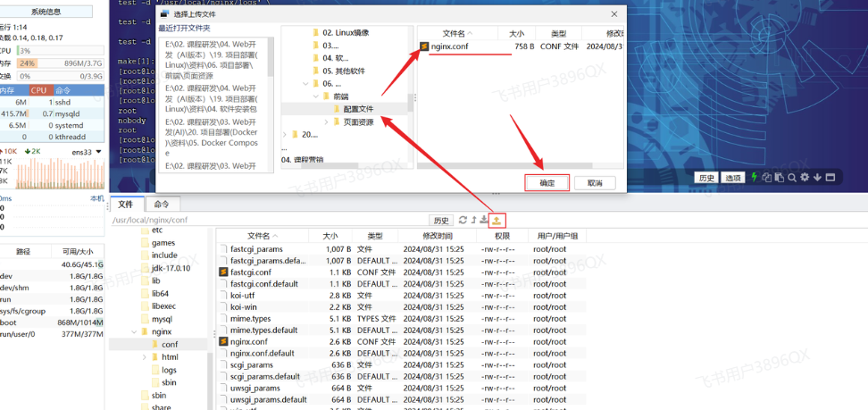The width and height of the screenshot is (868, 410).
Task: Expand the 20... folder in dialog tree
Action: [x=285, y=134]
